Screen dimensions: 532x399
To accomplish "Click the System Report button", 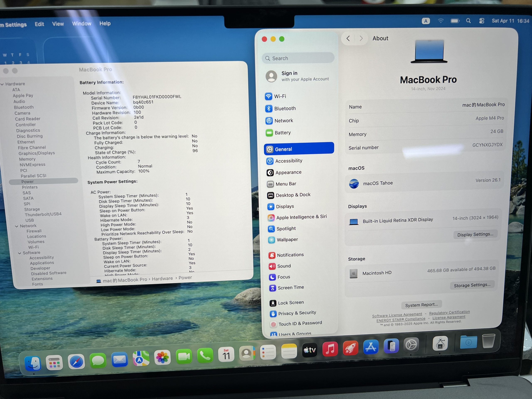I will pos(421,305).
